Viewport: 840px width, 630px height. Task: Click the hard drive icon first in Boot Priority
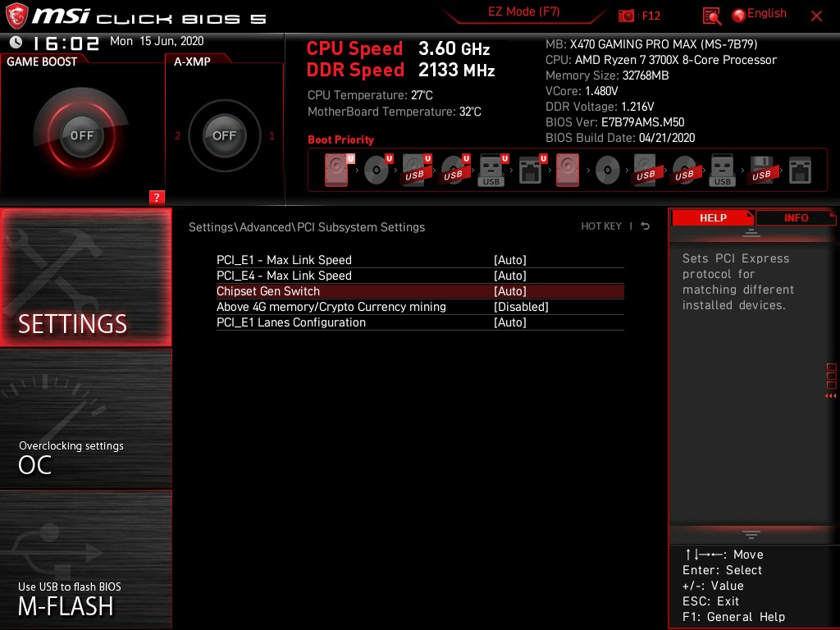click(336, 170)
